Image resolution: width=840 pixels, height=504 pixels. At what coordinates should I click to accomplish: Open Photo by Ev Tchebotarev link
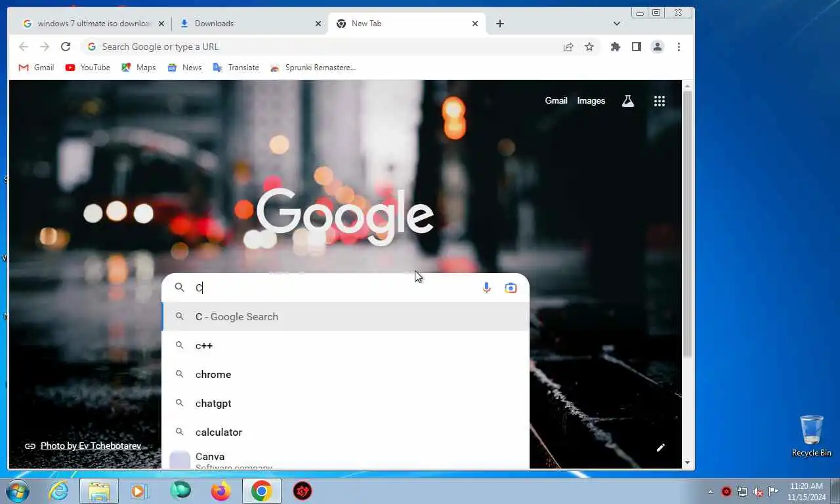tap(91, 446)
